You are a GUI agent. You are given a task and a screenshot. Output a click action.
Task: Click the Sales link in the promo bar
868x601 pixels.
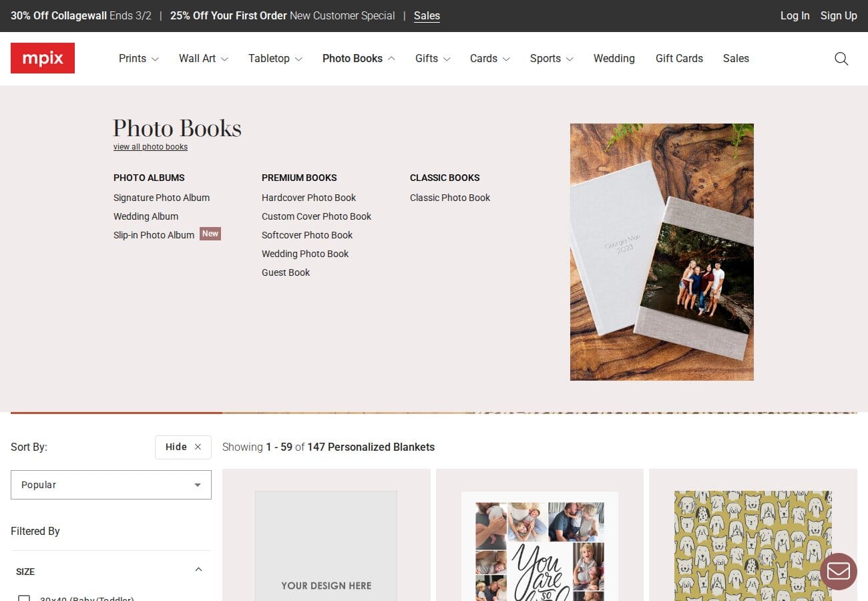click(x=427, y=16)
